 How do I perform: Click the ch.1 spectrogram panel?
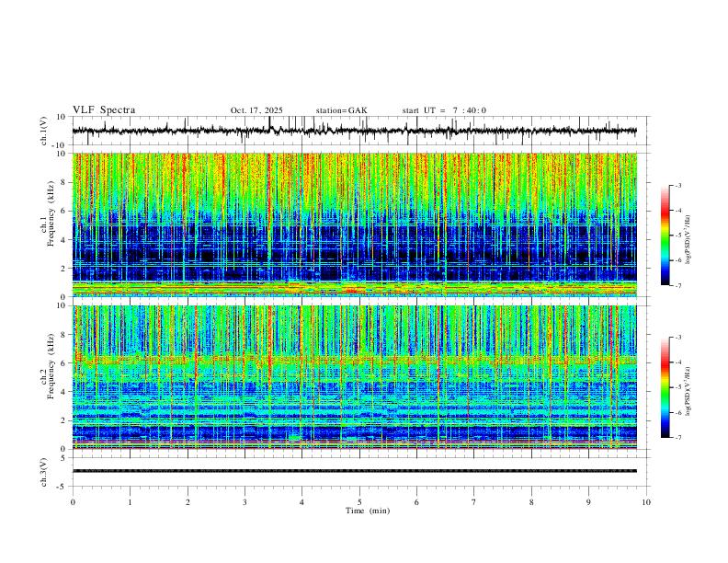click(354, 224)
